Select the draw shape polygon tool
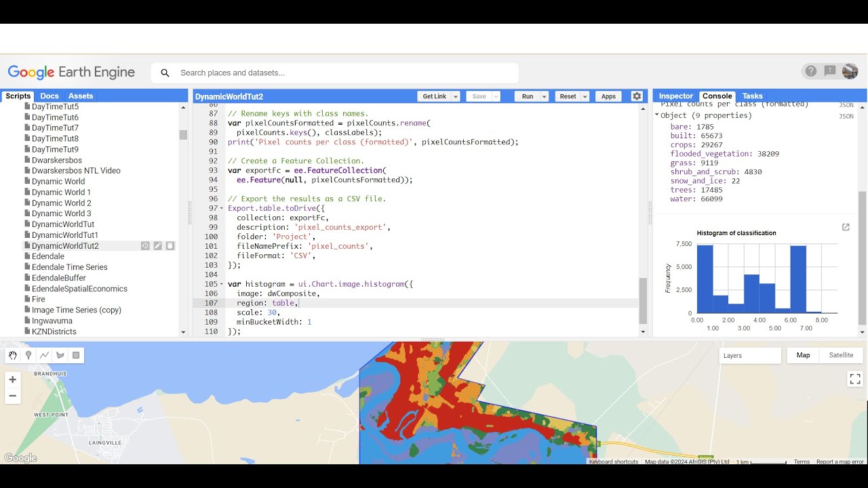Image resolution: width=868 pixels, height=488 pixels. [x=60, y=355]
